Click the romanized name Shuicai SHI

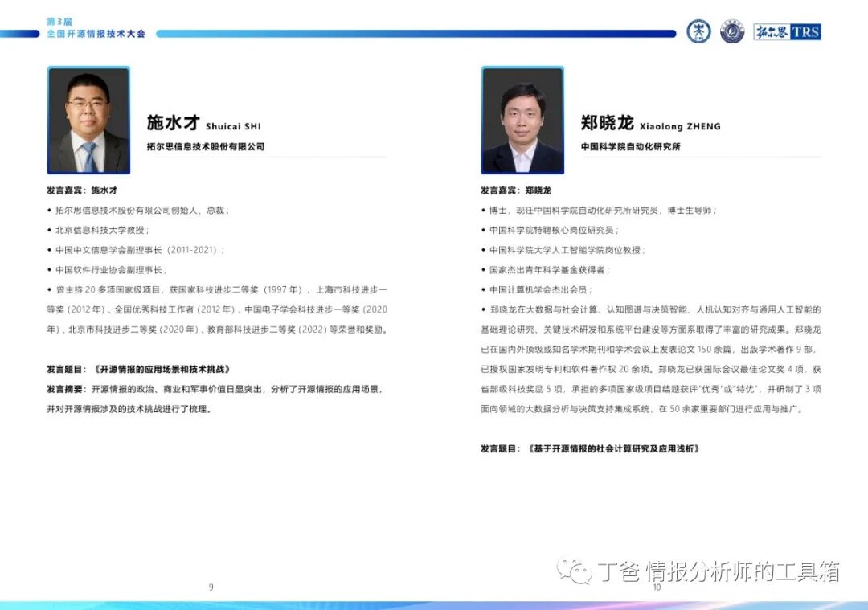pos(233,126)
